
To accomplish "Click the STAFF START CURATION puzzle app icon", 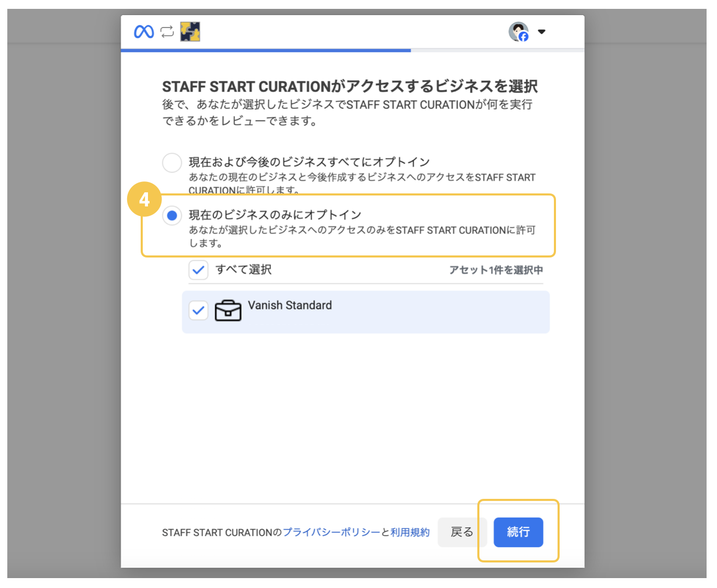I will tap(190, 32).
